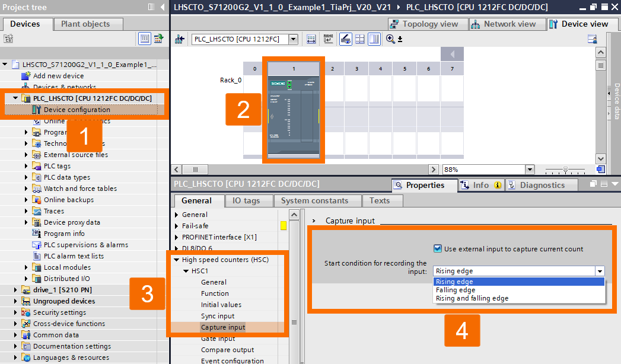Click Add new device

pos(58,75)
